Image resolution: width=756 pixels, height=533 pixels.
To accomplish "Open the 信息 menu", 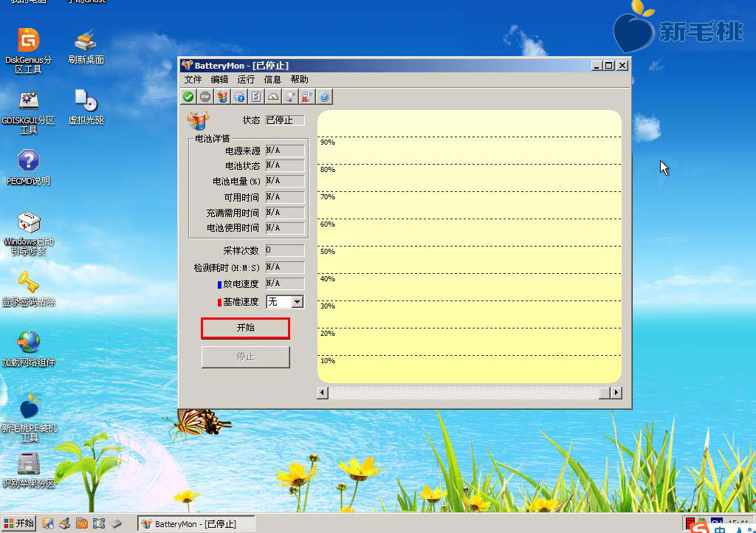I will pyautogui.click(x=272, y=80).
